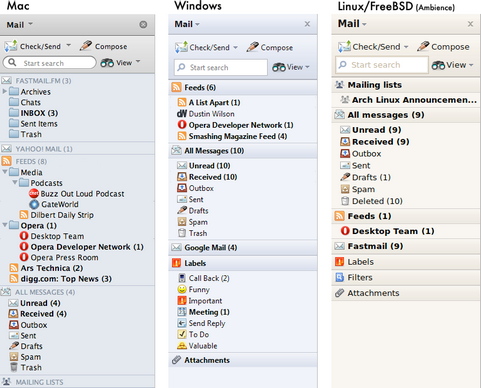
Task: Open Mac Check/Send dropdown arrow
Action: (68, 45)
